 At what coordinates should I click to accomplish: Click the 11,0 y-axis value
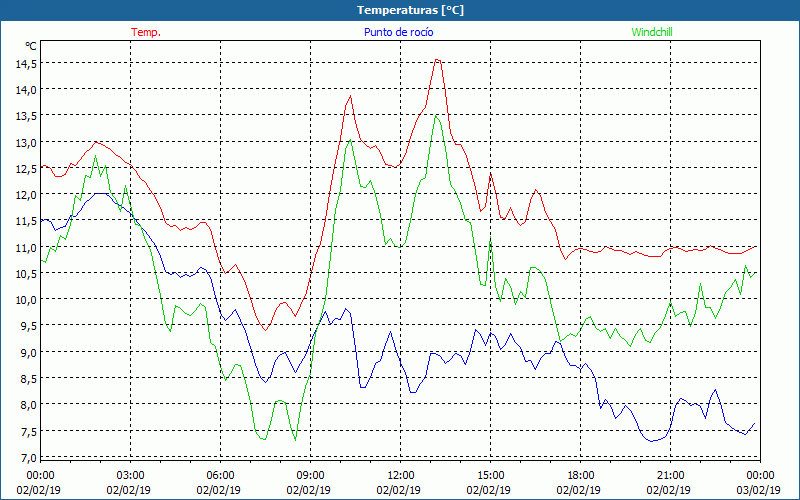[27, 247]
